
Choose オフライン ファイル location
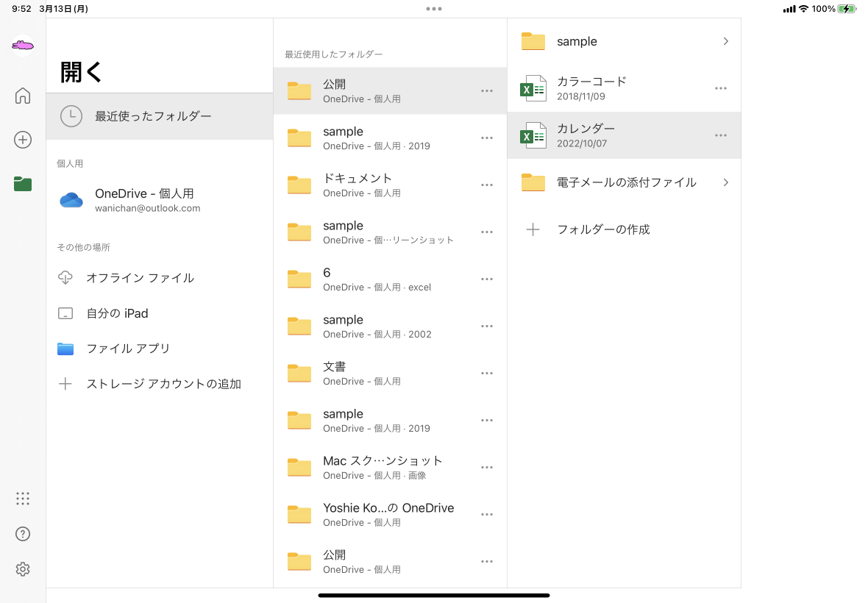pyautogui.click(x=140, y=278)
